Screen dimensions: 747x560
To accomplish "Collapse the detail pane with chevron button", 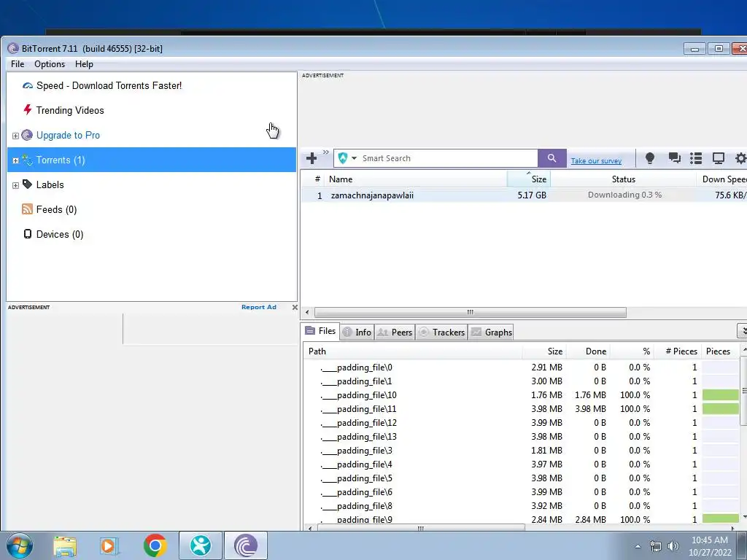I will coord(742,330).
